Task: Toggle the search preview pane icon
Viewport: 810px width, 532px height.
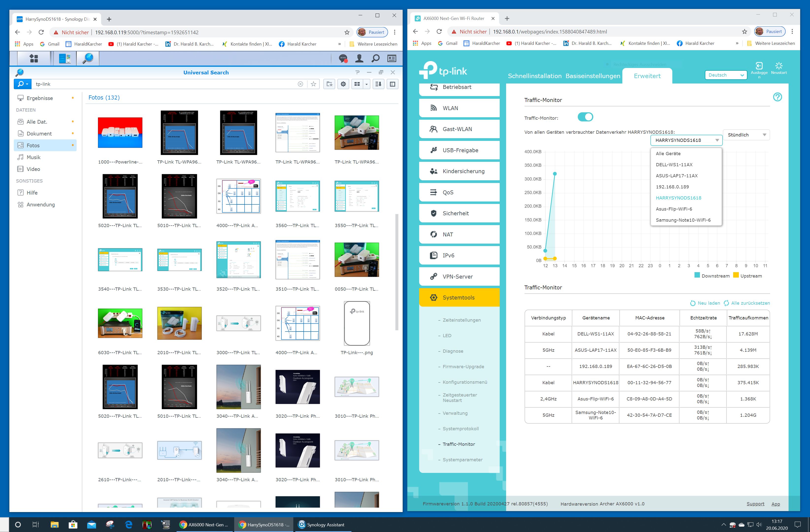Action: pos(392,84)
